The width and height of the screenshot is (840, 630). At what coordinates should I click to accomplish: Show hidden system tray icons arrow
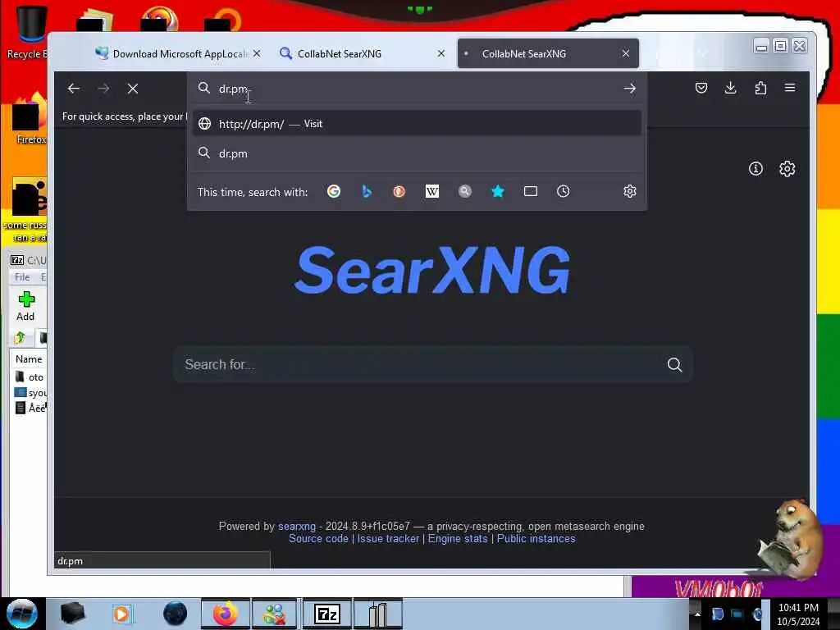(x=697, y=614)
